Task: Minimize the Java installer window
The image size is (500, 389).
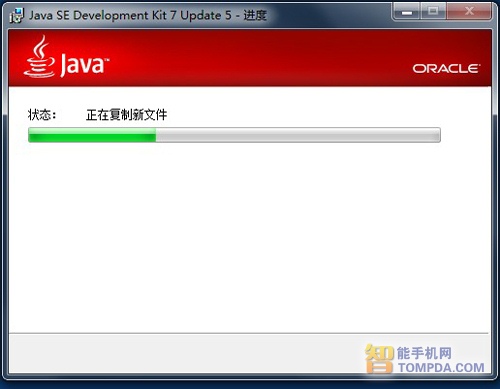Action: coord(406,12)
